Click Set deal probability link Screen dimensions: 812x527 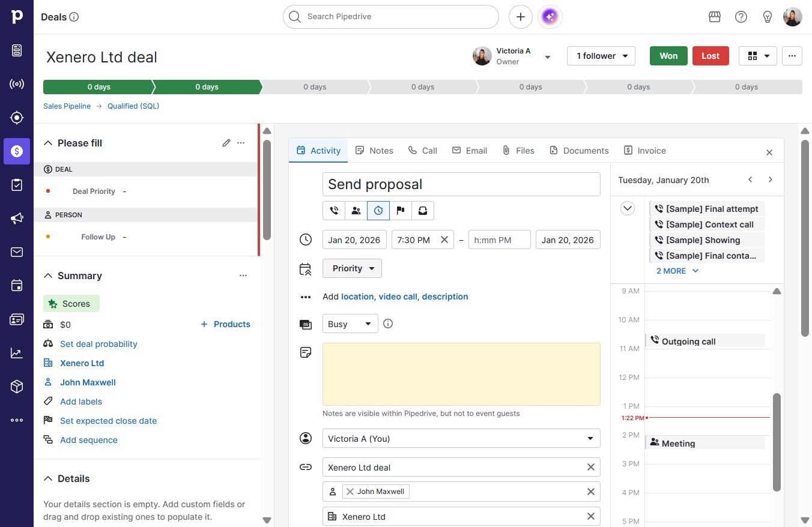(x=98, y=344)
